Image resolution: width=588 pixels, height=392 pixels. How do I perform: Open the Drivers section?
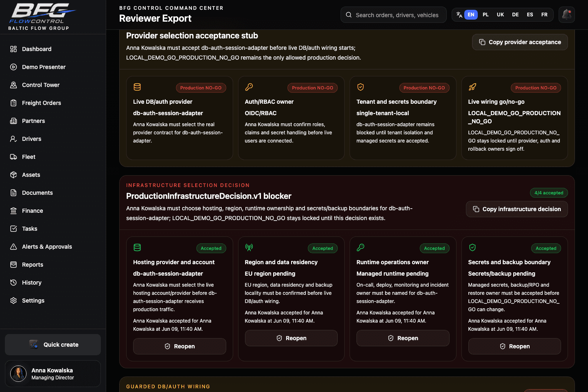pos(53,139)
